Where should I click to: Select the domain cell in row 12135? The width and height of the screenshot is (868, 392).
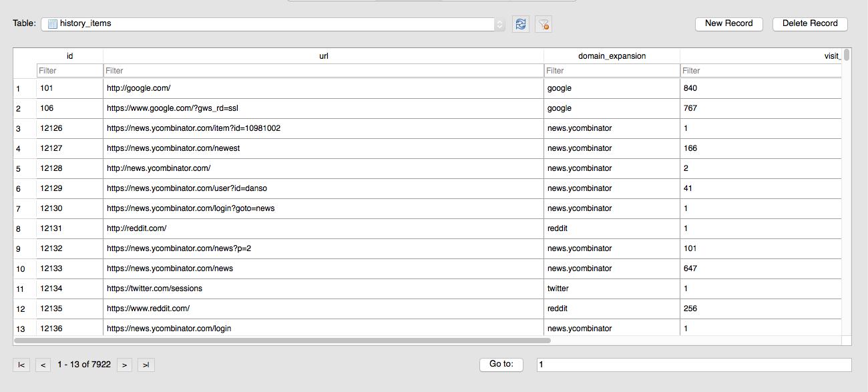tap(612, 309)
